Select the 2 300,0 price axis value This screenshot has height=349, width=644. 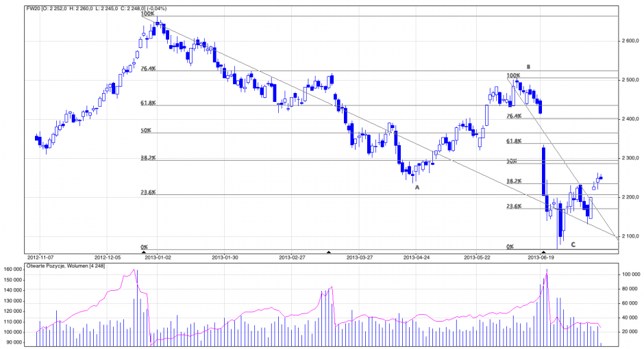(630, 159)
